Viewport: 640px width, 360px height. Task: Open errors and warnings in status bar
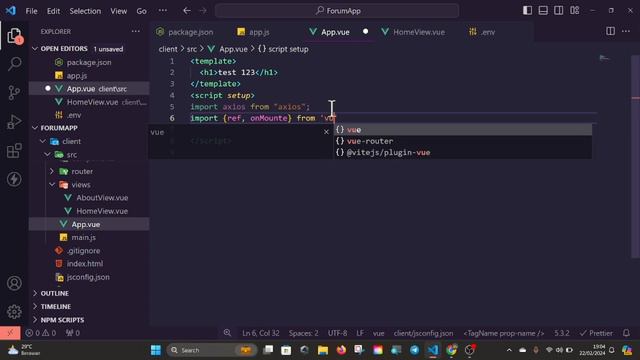41,333
